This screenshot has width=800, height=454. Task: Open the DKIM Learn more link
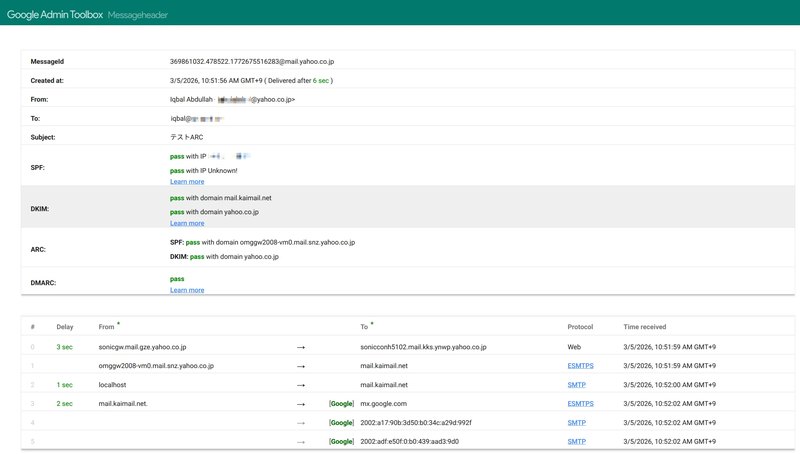(x=187, y=223)
